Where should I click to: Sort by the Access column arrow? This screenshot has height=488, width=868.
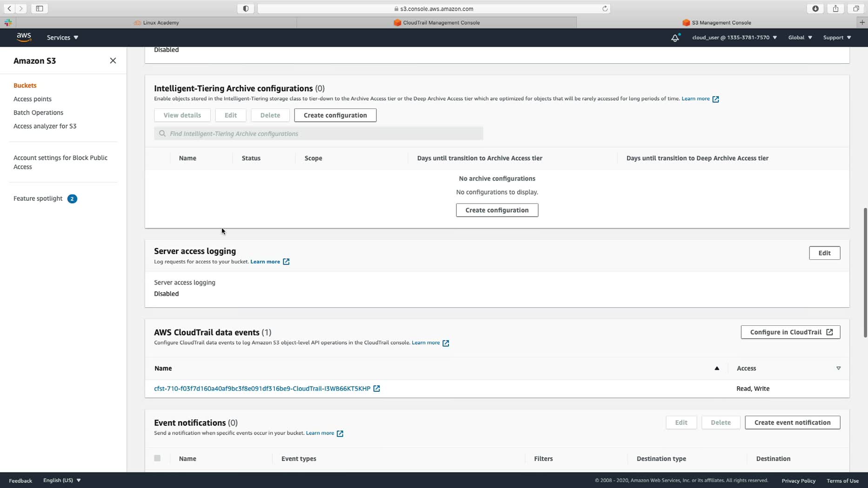pyautogui.click(x=838, y=368)
